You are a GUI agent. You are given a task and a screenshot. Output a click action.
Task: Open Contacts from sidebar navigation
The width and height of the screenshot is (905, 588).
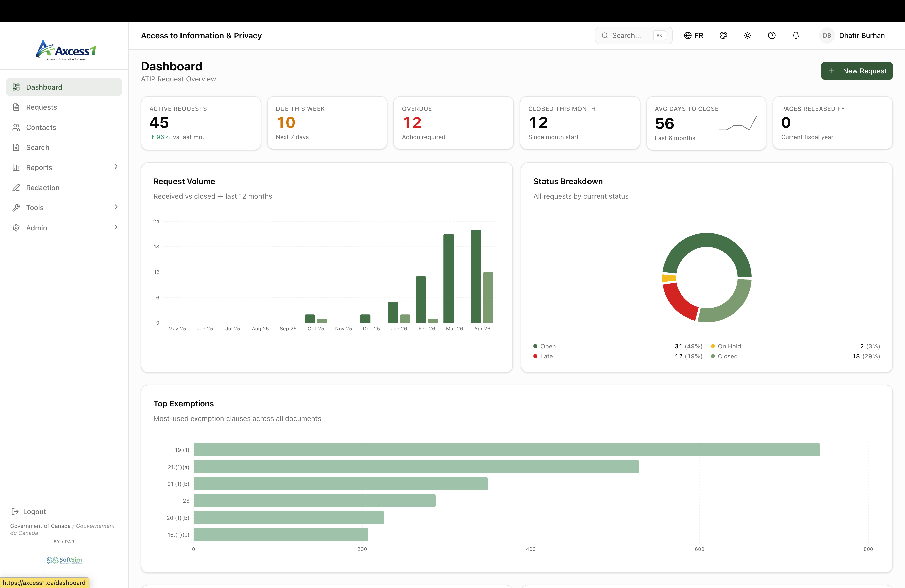pyautogui.click(x=41, y=128)
